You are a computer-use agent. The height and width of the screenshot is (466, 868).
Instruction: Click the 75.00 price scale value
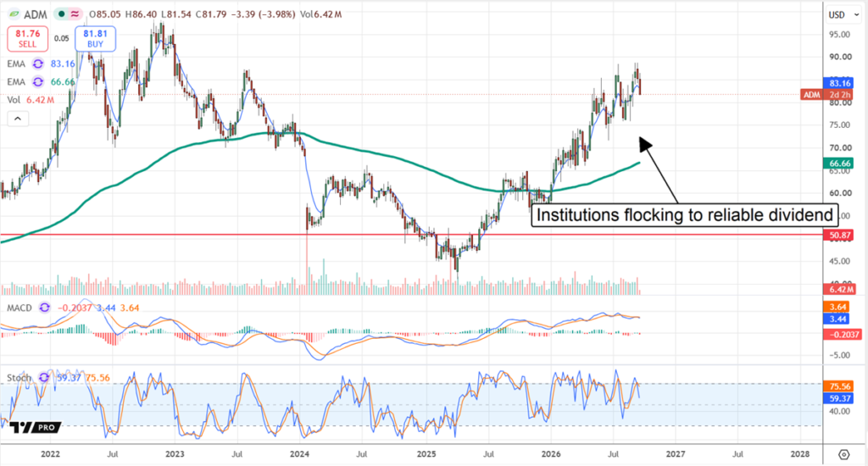pos(840,125)
